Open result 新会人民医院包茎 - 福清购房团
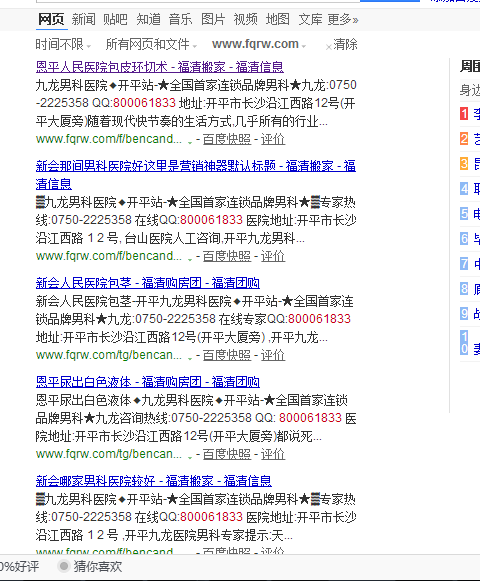 coord(148,283)
